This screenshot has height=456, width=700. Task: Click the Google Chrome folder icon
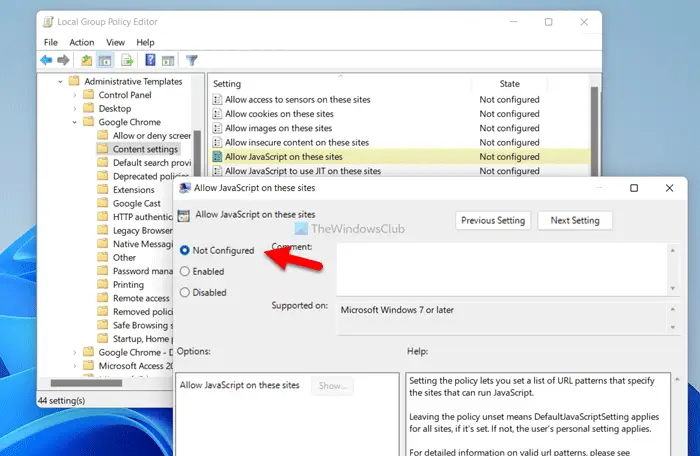pyautogui.click(x=89, y=122)
